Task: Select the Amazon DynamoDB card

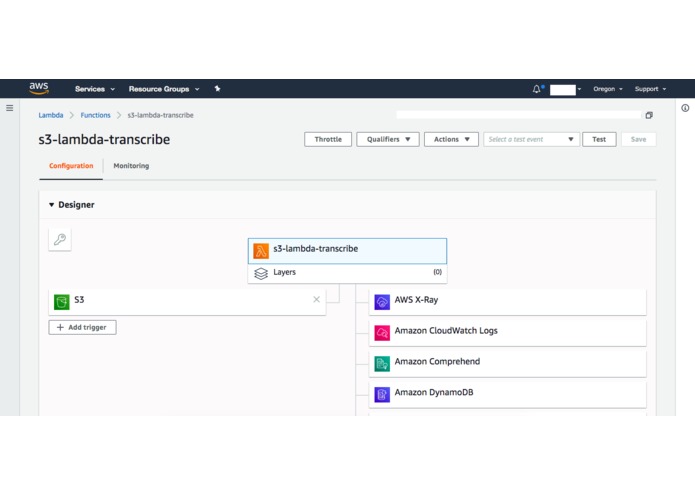Action: pyautogui.click(x=508, y=395)
